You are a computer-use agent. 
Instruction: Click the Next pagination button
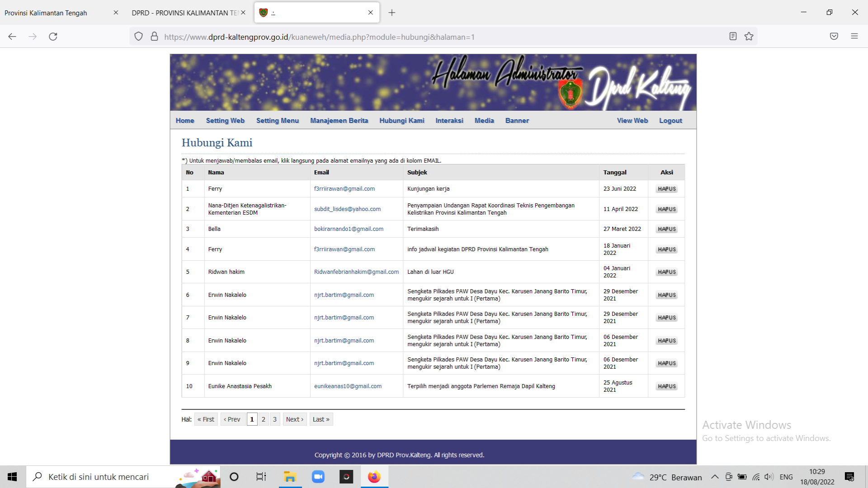click(295, 419)
